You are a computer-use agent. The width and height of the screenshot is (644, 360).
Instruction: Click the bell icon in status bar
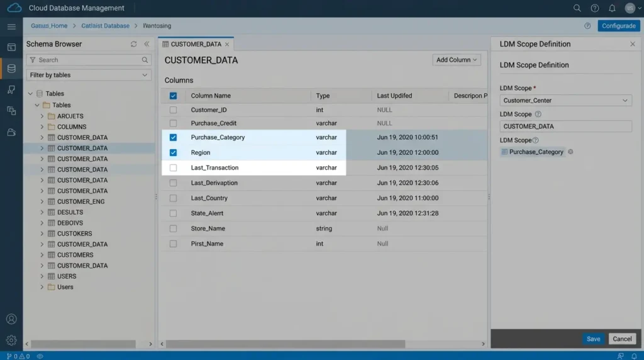[634, 356]
